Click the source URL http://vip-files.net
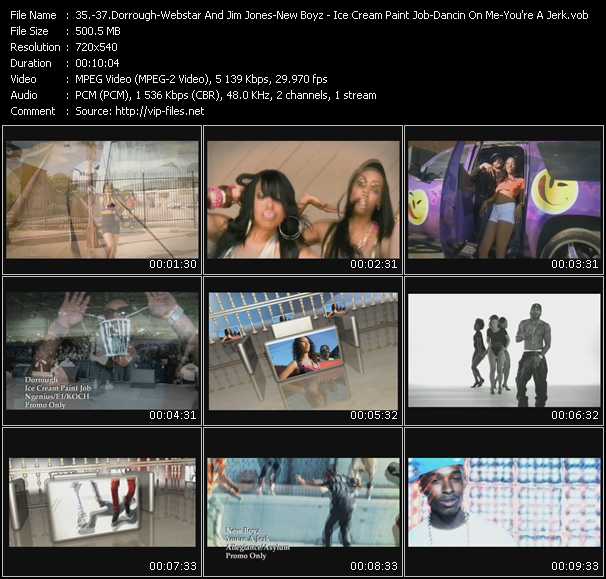The image size is (606, 579). pyautogui.click(x=160, y=111)
